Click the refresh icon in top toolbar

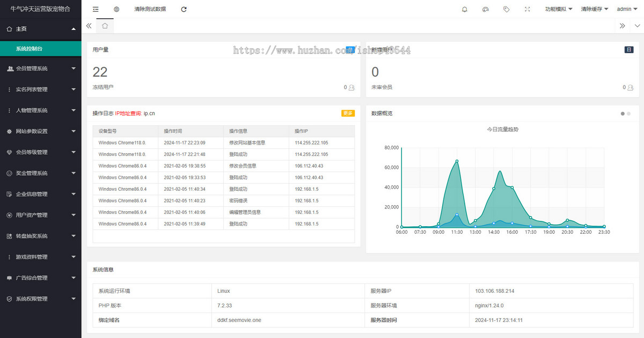point(184,9)
